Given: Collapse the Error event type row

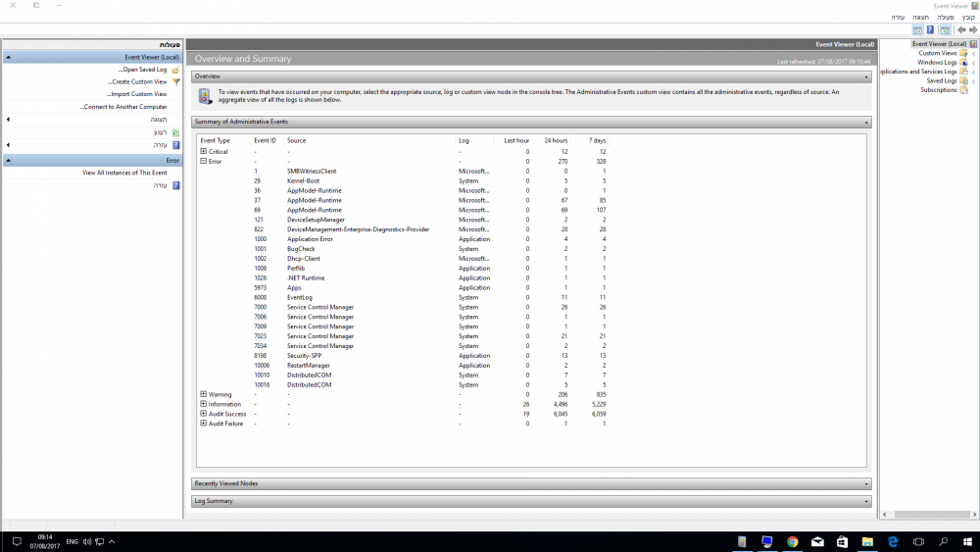Looking at the screenshot, I should pyautogui.click(x=203, y=162).
